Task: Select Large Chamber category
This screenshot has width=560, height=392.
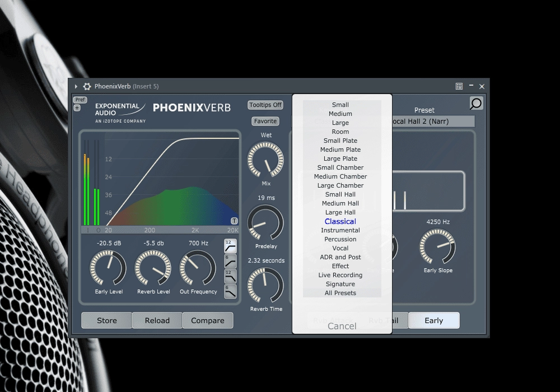Action: pyautogui.click(x=340, y=186)
